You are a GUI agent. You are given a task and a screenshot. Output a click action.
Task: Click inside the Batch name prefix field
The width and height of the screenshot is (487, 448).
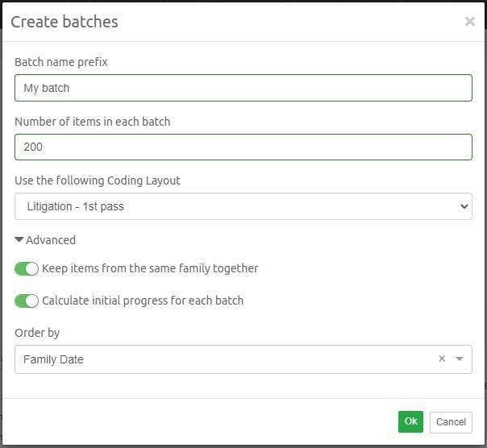point(243,88)
